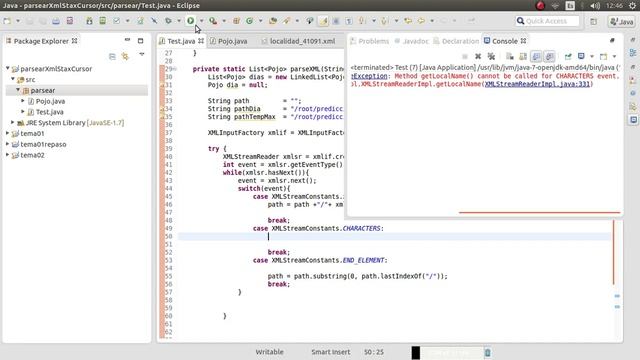The height and width of the screenshot is (360, 640).
Task: Open the New Java Class dropdown arrow
Action: click(260, 21)
